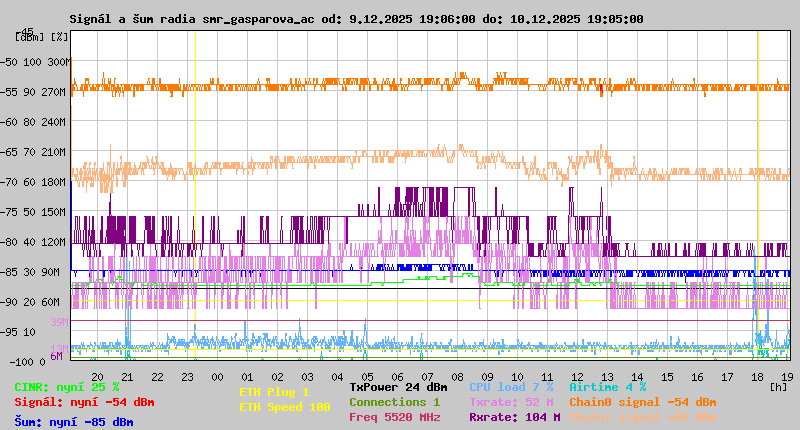Select the Connections 1 legend entry

click(394, 402)
